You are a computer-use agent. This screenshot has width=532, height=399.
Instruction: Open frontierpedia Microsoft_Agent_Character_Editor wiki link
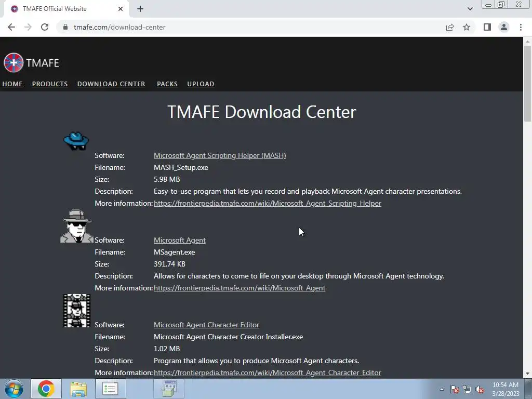pos(268,373)
